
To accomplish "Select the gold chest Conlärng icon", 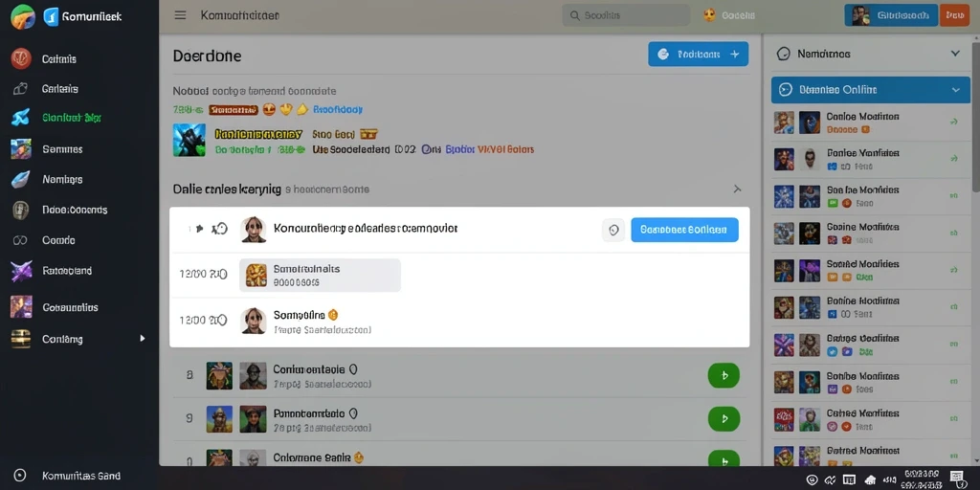I will (21, 339).
